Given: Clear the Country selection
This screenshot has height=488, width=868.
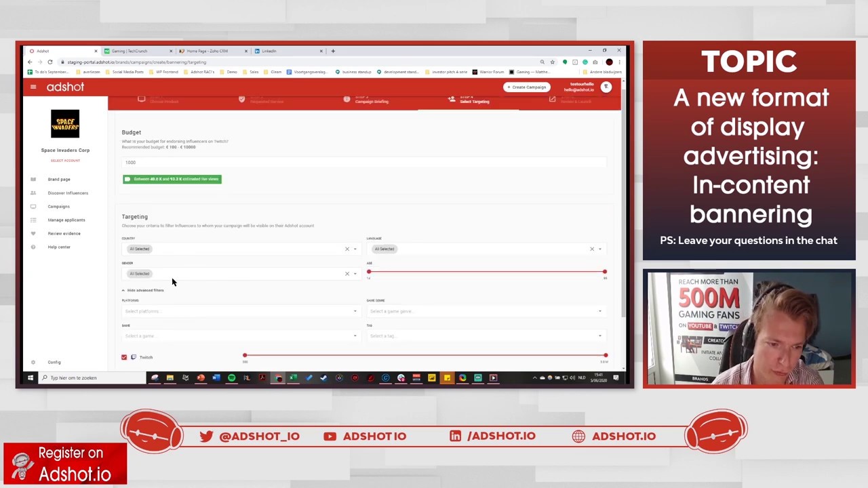Looking at the screenshot, I should click(347, 249).
